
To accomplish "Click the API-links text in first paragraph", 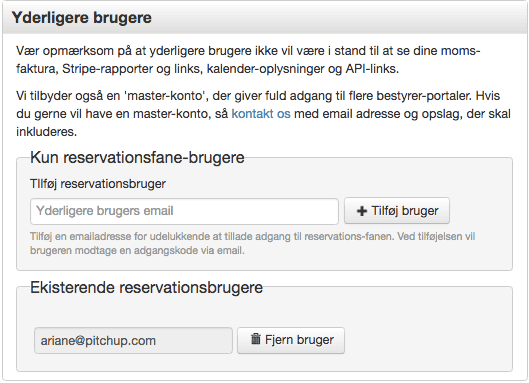I will (372, 69).
